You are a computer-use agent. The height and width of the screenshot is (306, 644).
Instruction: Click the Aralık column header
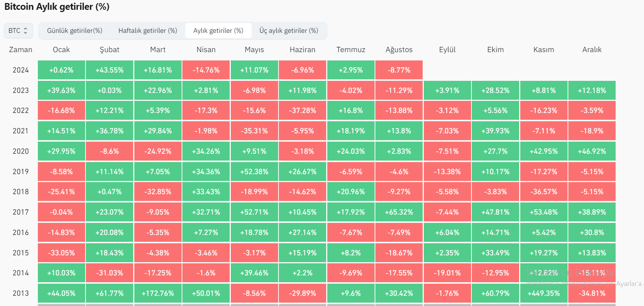coord(592,50)
